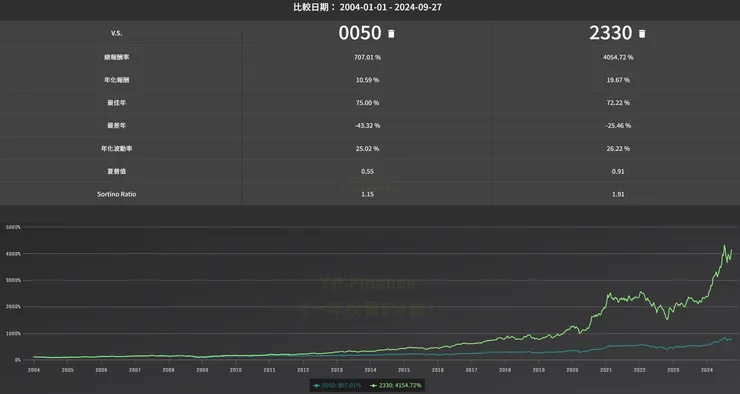
Task: Click best year value 72.22 %
Action: coord(618,103)
